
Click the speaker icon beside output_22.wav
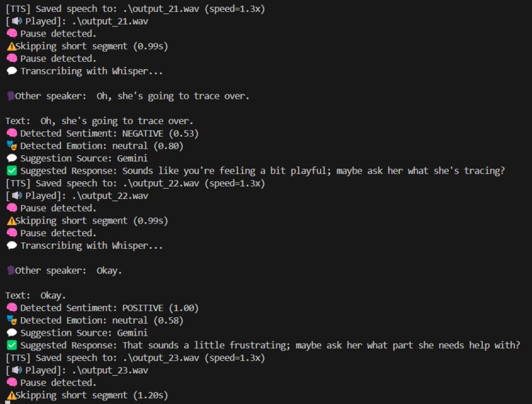[x=17, y=195]
